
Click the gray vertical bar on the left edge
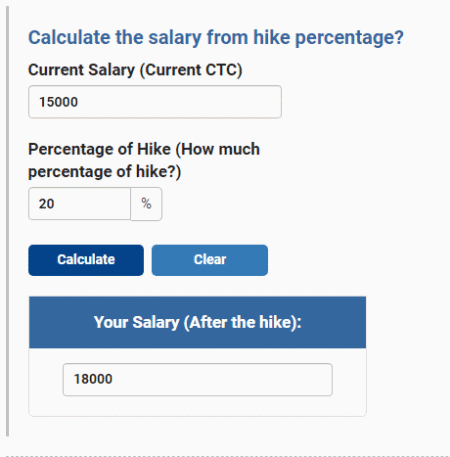7,221
